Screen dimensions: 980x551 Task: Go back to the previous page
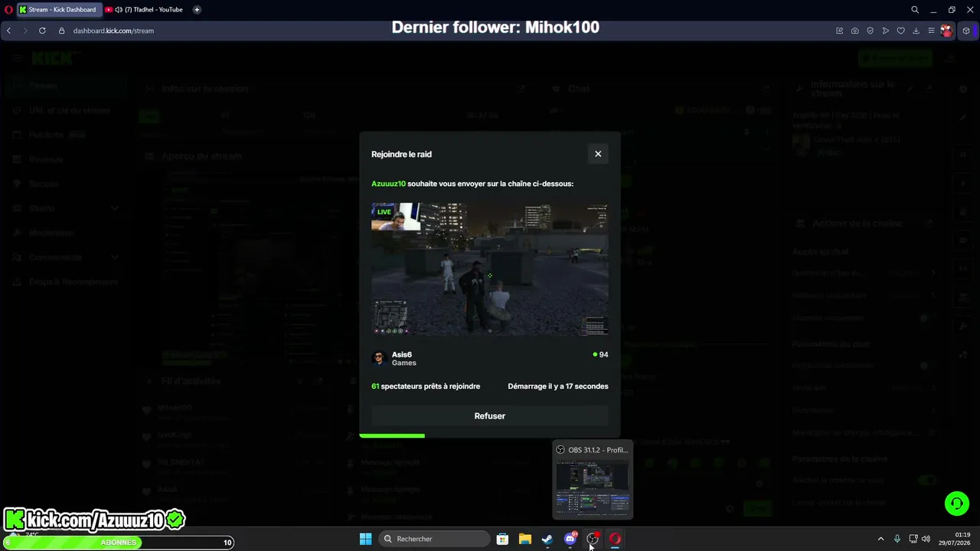(9, 31)
